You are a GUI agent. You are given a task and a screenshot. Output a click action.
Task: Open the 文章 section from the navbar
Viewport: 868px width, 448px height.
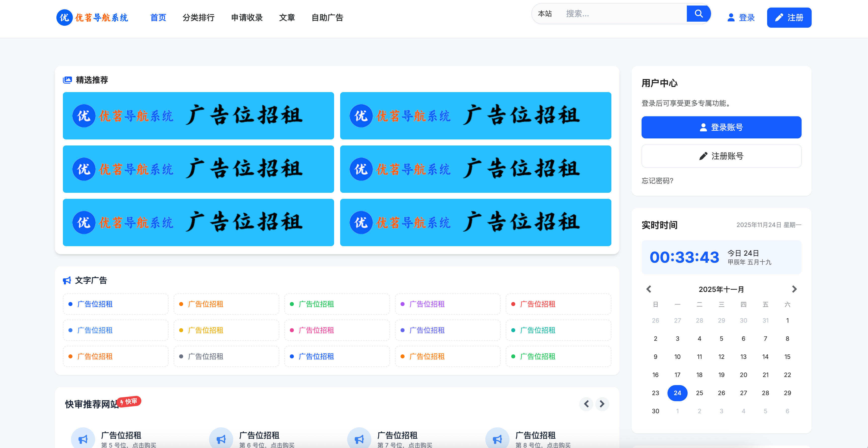[x=287, y=18]
